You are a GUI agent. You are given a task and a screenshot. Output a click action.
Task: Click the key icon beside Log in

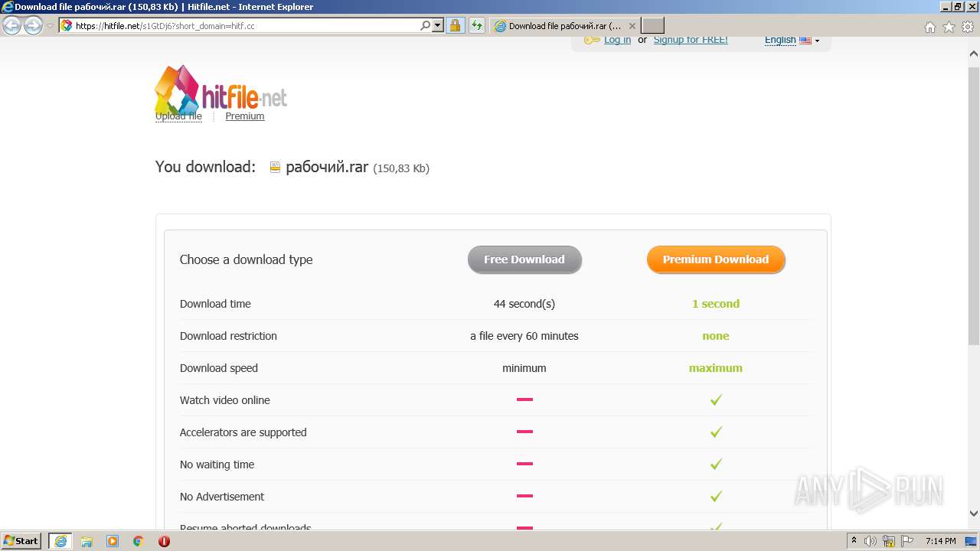[592, 40]
